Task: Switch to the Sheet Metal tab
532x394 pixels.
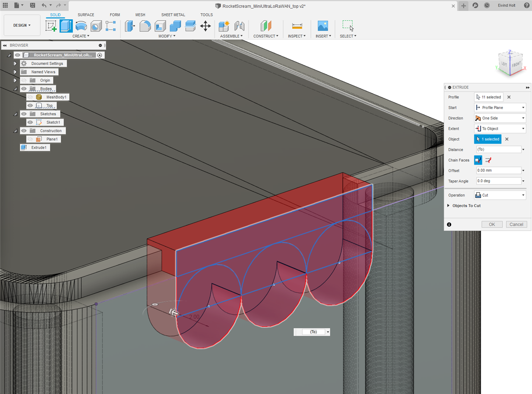Action: (x=173, y=15)
